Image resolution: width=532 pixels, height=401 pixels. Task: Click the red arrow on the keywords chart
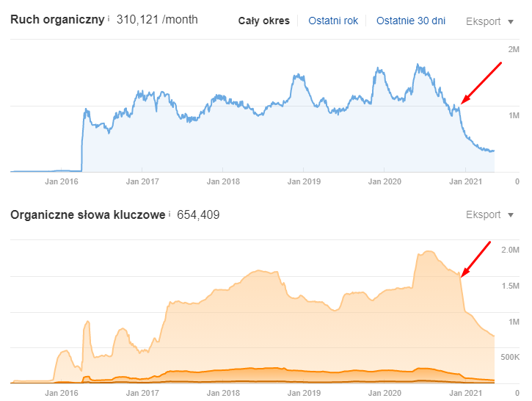click(x=475, y=259)
